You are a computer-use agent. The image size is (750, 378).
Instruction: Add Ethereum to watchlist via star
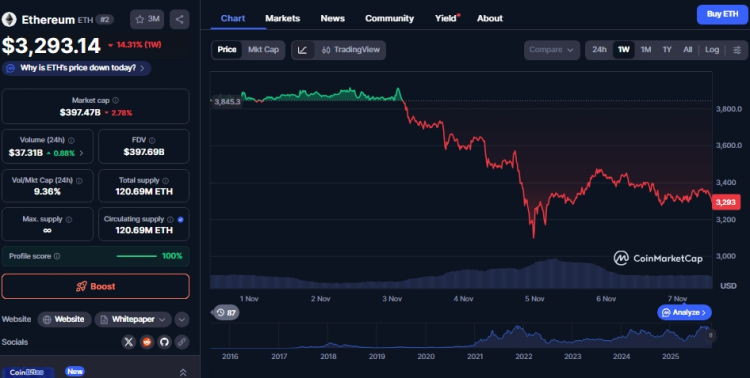[x=147, y=19]
